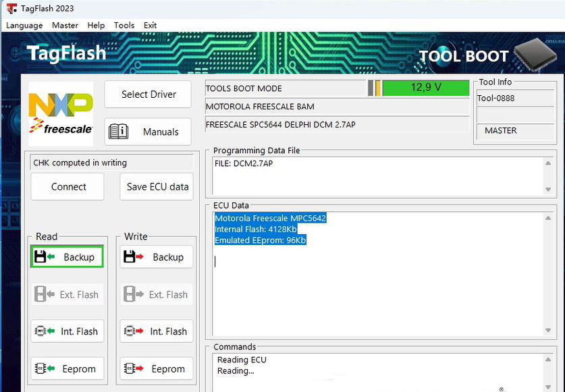Click the NXP Freescale logo image

pyautogui.click(x=61, y=114)
